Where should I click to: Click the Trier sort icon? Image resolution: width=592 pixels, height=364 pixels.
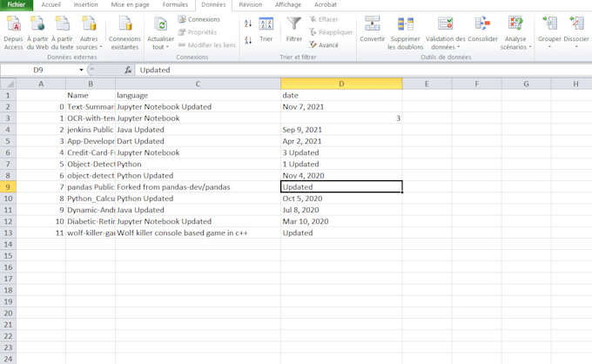pos(266,24)
